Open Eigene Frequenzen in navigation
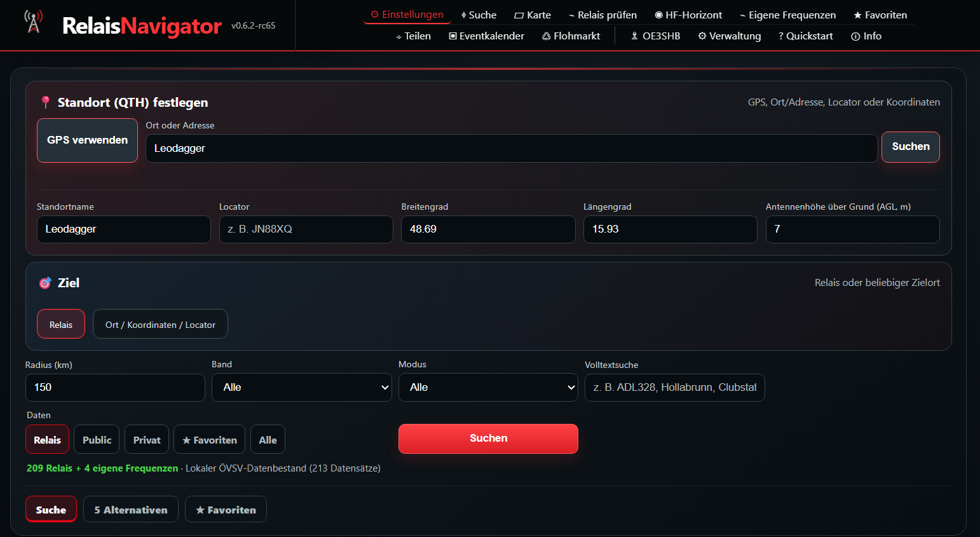Image resolution: width=980 pixels, height=537 pixels. (788, 15)
